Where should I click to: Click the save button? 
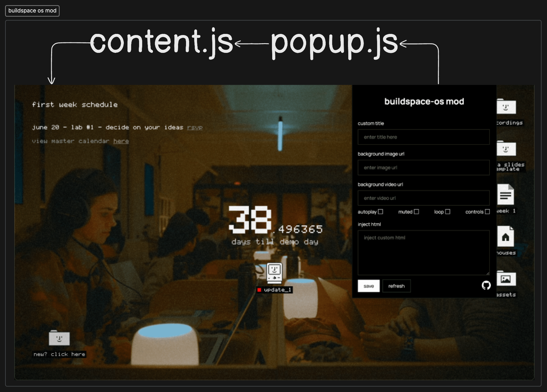[x=368, y=286]
